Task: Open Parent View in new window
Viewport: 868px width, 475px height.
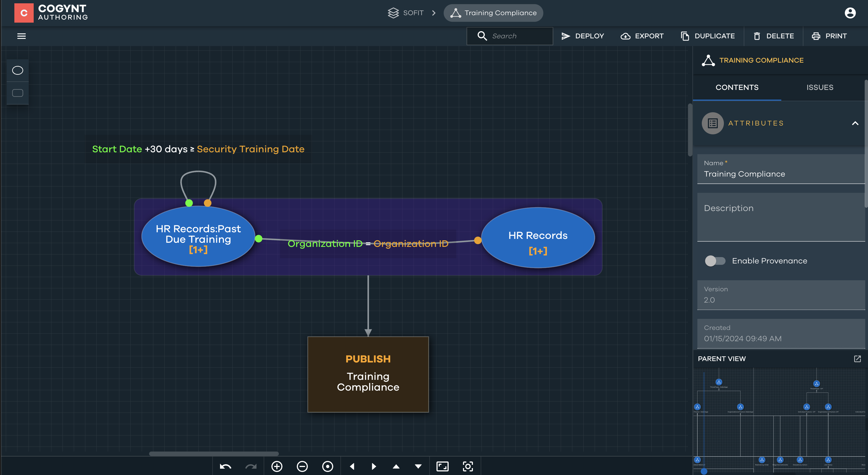Action: pyautogui.click(x=857, y=359)
